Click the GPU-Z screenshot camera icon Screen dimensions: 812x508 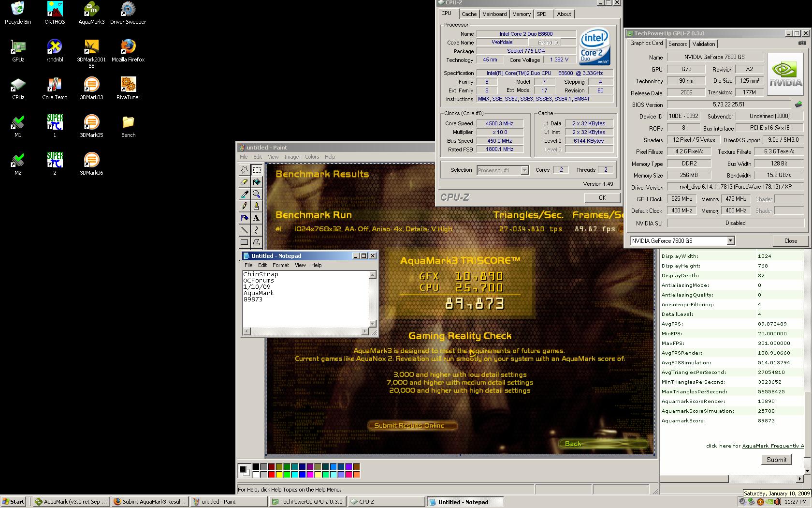[802, 43]
